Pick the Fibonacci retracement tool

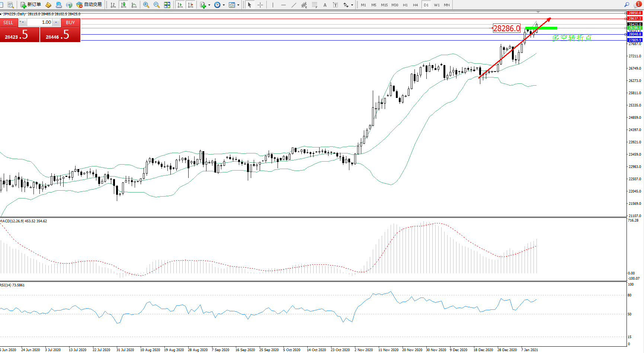315,5
